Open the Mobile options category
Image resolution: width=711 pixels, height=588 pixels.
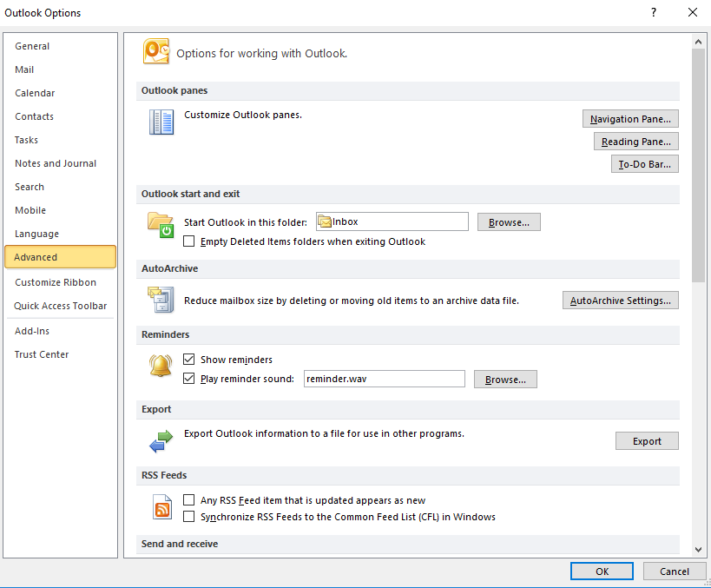60,210
